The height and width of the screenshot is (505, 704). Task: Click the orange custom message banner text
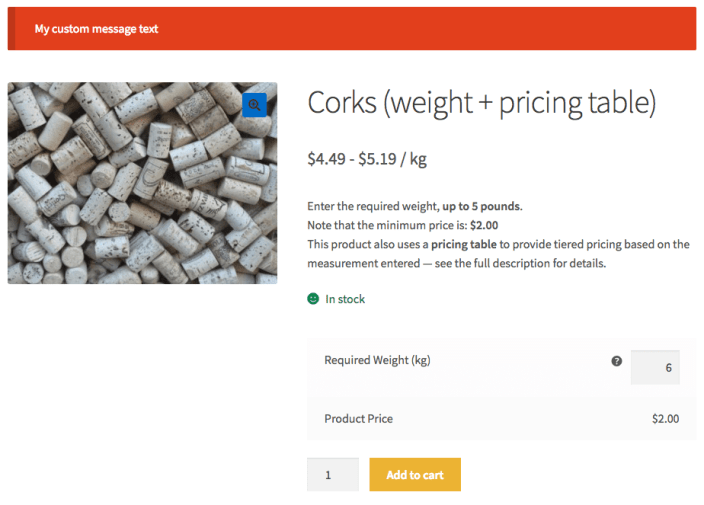(96, 29)
